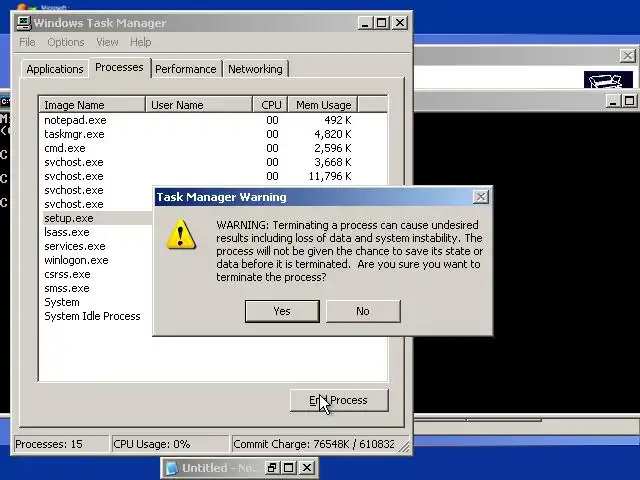
Task: Click the Task Manager resize grip corner
Action: pos(404,447)
